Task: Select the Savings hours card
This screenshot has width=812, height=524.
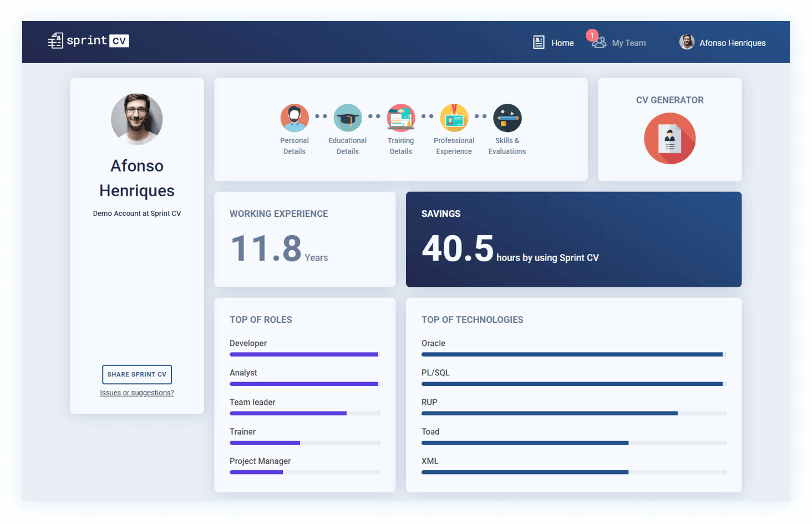Action: coord(574,240)
